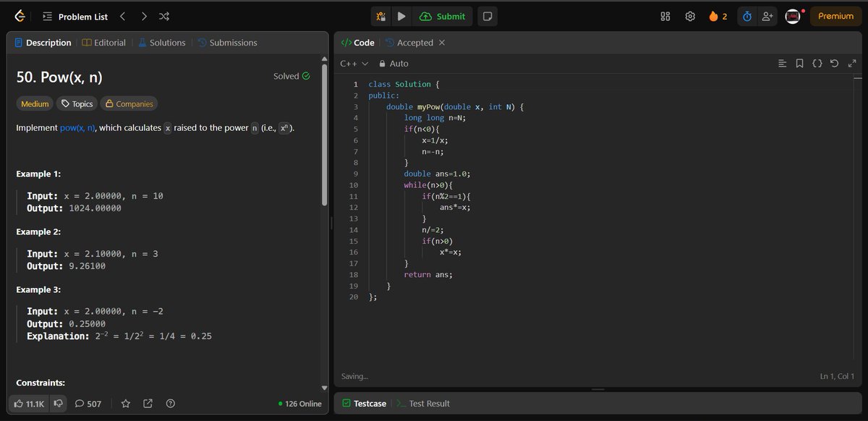The height and width of the screenshot is (421, 868).
Task: Expand the Companies section
Action: click(129, 103)
